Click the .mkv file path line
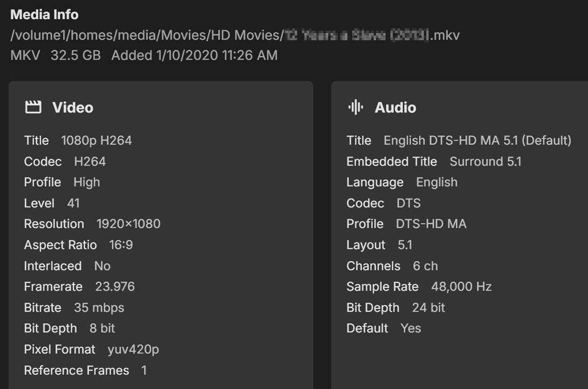588x389 pixels. tap(234, 36)
